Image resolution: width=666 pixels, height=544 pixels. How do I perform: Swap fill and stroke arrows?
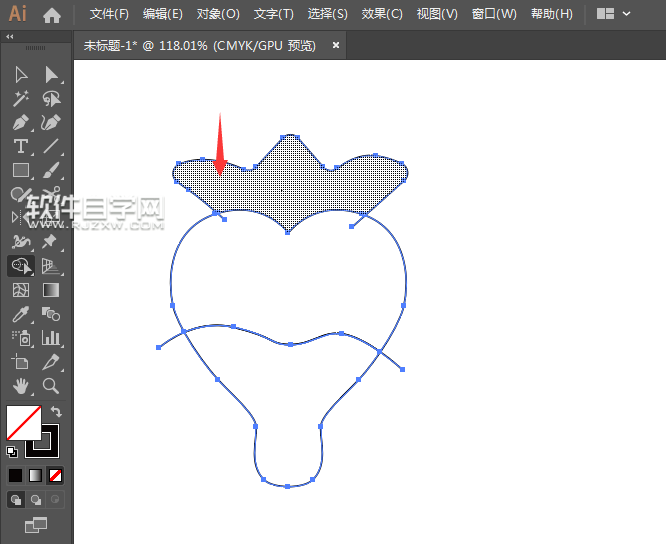click(56, 412)
